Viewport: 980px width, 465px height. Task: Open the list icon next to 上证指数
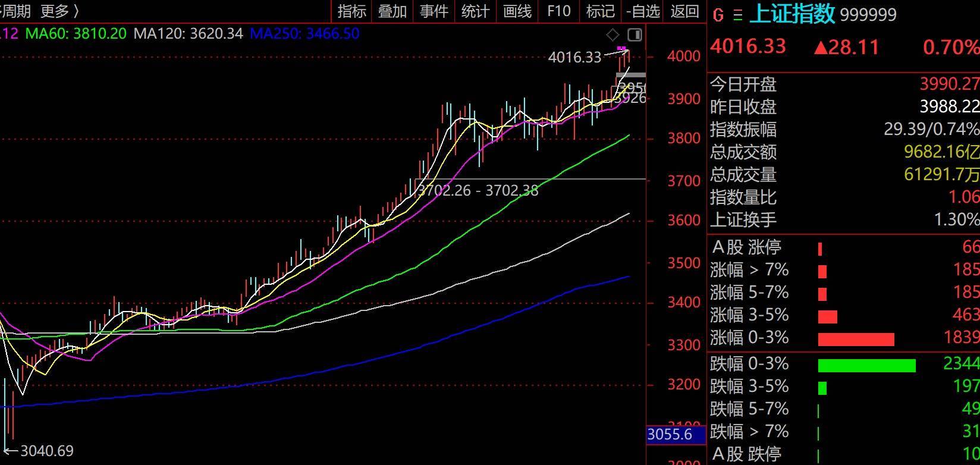(737, 15)
